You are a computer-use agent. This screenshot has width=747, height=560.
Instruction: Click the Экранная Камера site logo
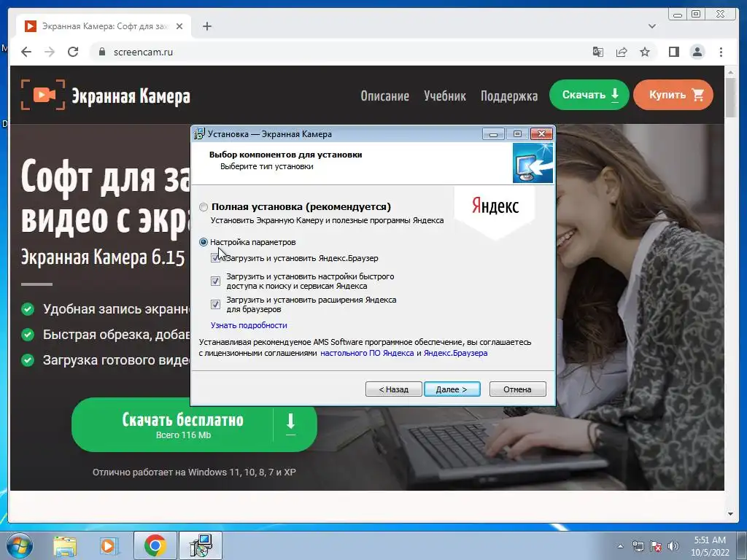click(x=105, y=96)
